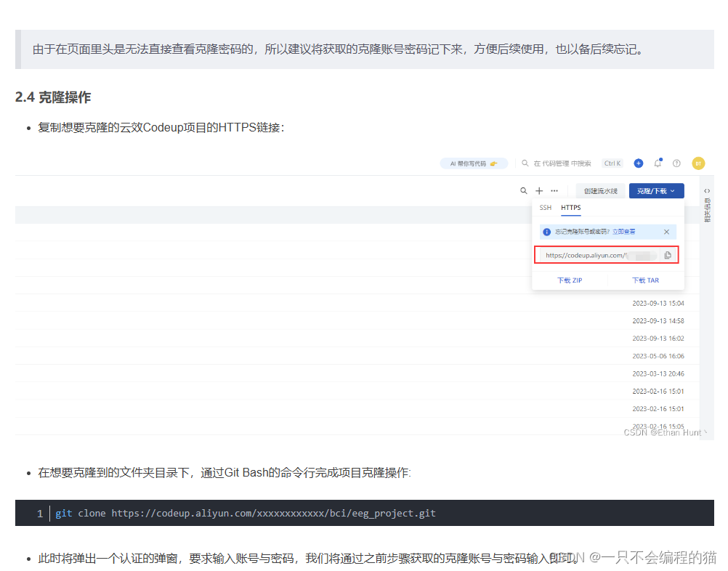Open the help question mark icon
The image size is (728, 571).
tap(676, 163)
